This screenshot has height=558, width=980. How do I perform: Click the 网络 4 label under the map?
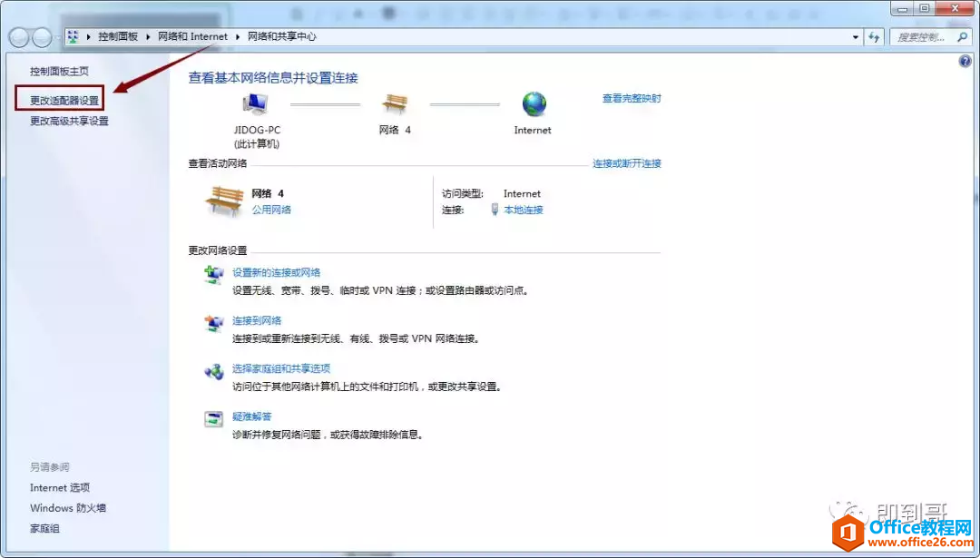pyautogui.click(x=395, y=130)
